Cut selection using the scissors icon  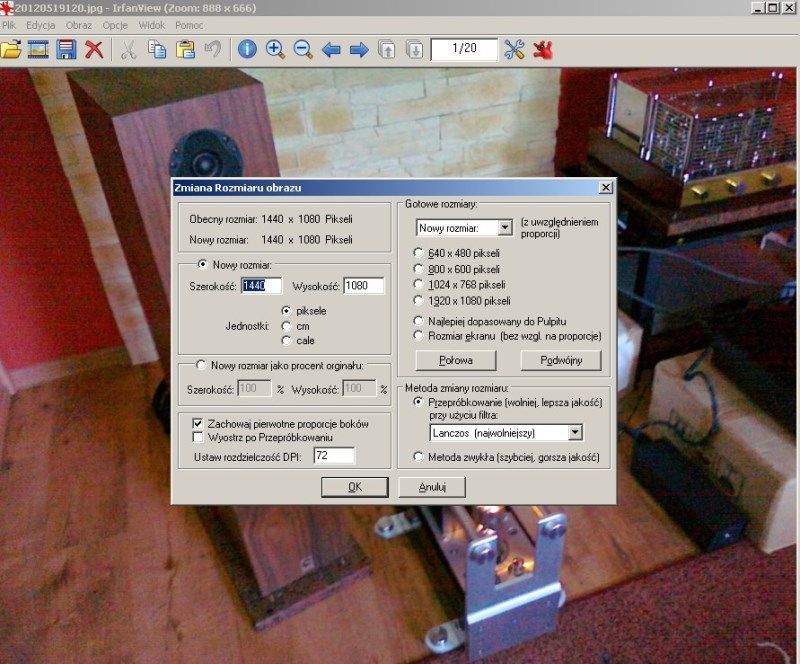coord(129,50)
